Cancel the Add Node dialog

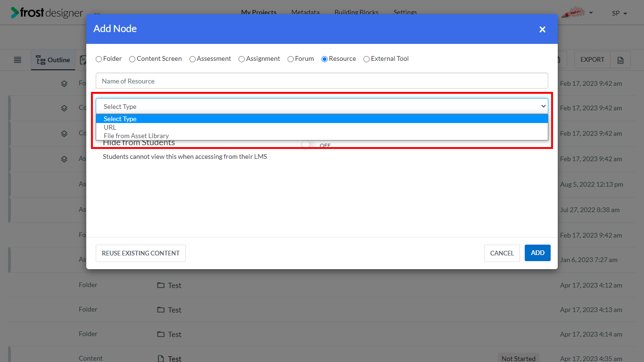tap(502, 253)
